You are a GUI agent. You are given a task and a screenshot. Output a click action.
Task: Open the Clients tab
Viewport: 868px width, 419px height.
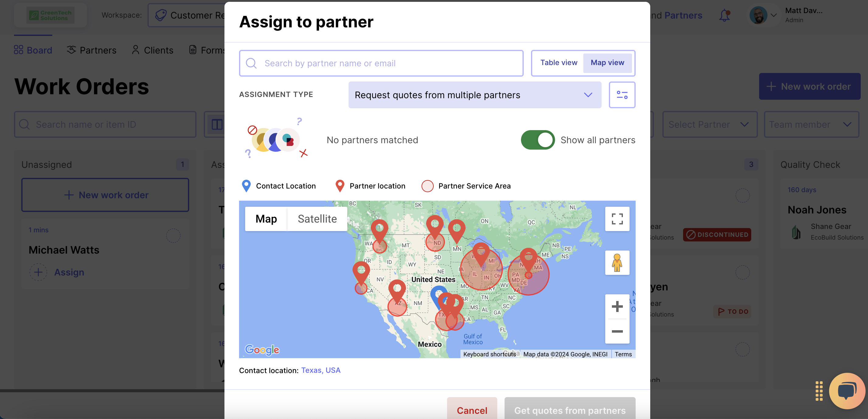point(152,50)
